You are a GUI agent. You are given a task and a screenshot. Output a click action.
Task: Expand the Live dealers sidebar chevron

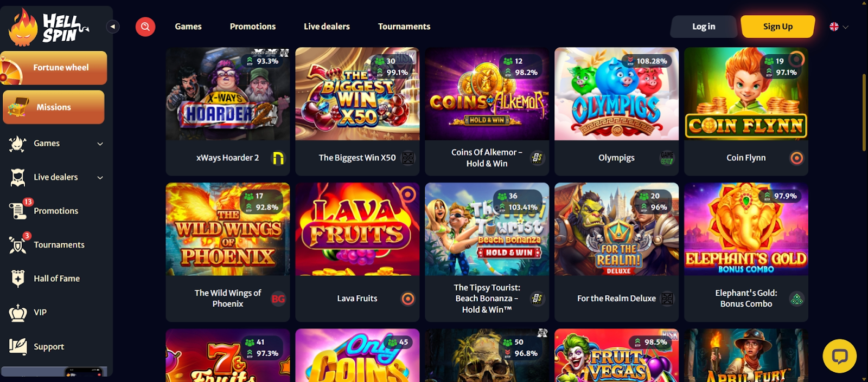point(100,177)
